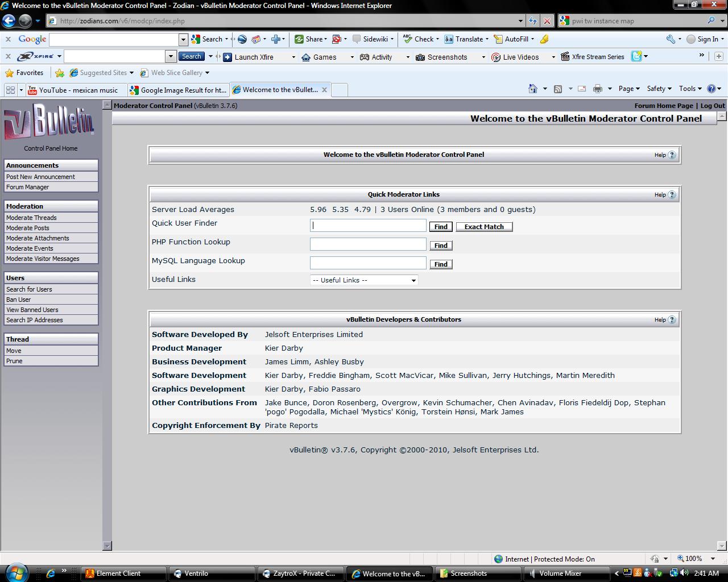This screenshot has width=728, height=582.
Task: Focus the Quick User Finder text field
Action: [x=368, y=225]
